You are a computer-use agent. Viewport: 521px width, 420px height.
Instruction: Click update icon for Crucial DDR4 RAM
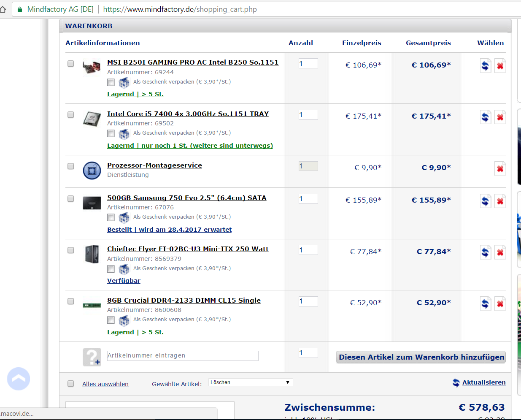[486, 303]
